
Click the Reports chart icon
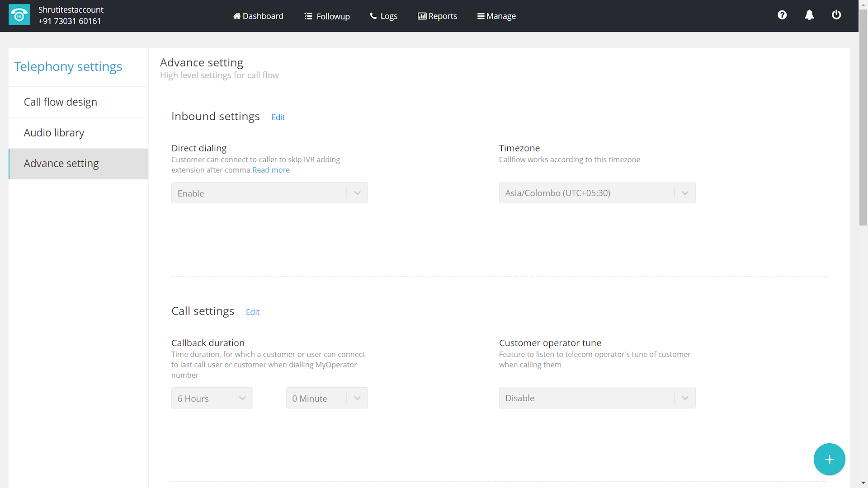point(422,16)
